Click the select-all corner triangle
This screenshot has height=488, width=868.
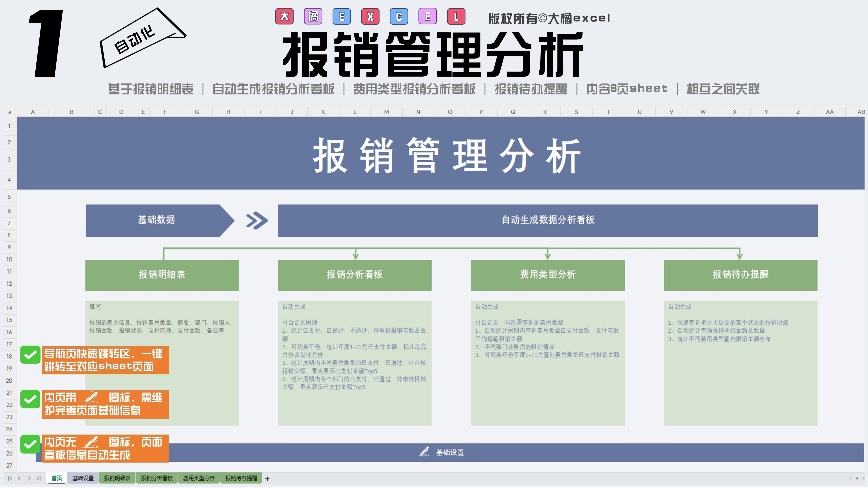pos(10,112)
